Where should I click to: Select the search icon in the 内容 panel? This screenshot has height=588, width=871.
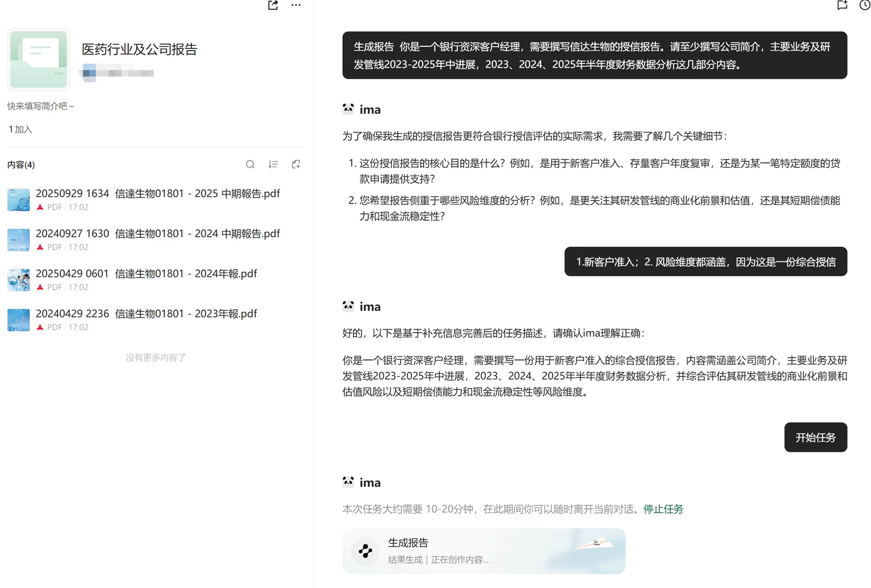tap(250, 164)
